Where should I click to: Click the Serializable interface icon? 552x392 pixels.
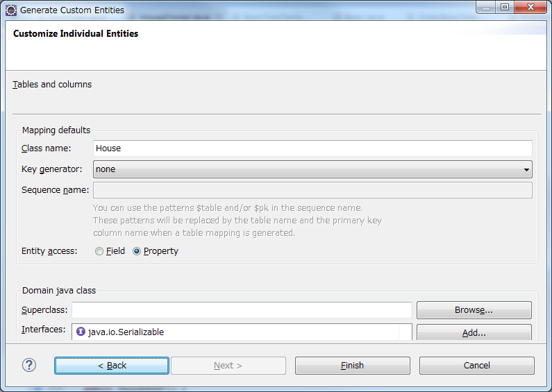[81, 332]
